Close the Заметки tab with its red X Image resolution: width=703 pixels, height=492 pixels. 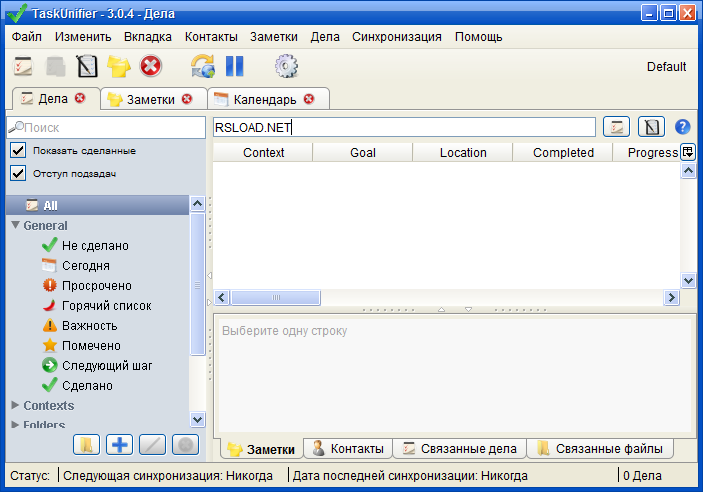click(x=187, y=99)
